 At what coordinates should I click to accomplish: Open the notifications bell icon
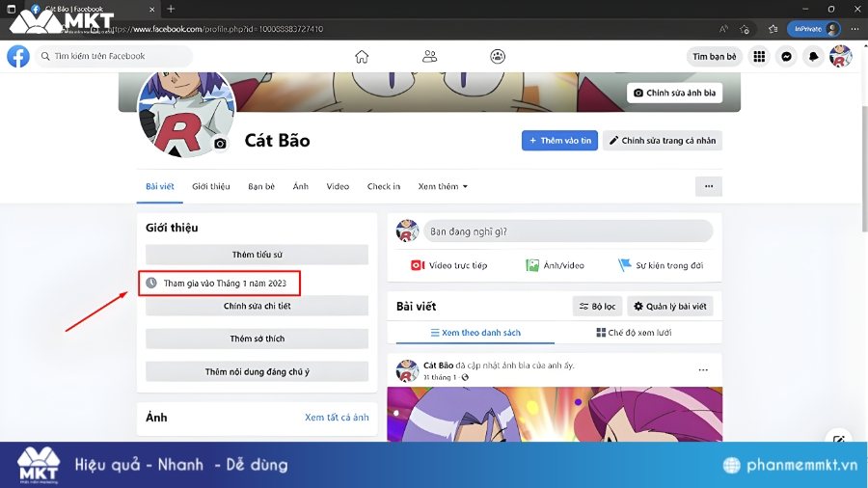[x=814, y=57]
